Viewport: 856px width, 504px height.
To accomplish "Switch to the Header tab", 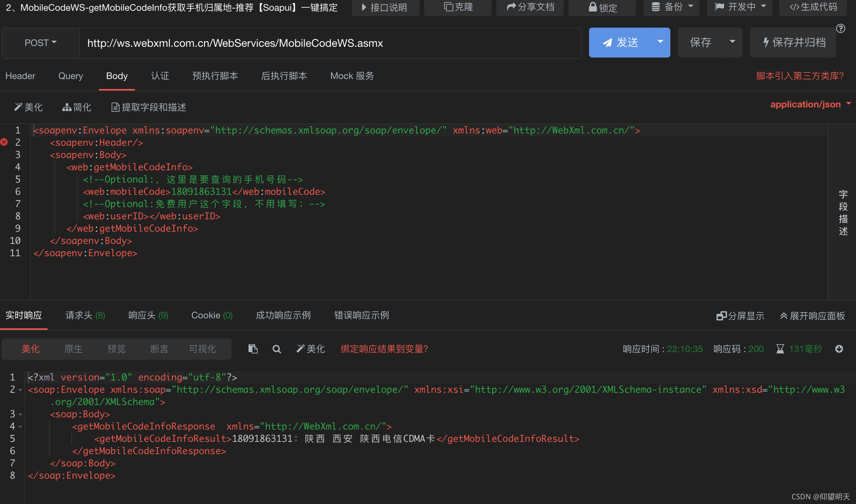I will [x=20, y=76].
